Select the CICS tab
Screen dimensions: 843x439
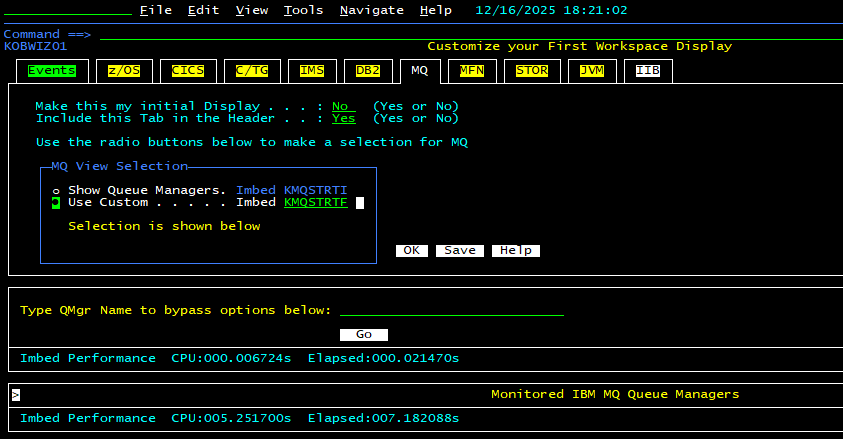pos(188,71)
